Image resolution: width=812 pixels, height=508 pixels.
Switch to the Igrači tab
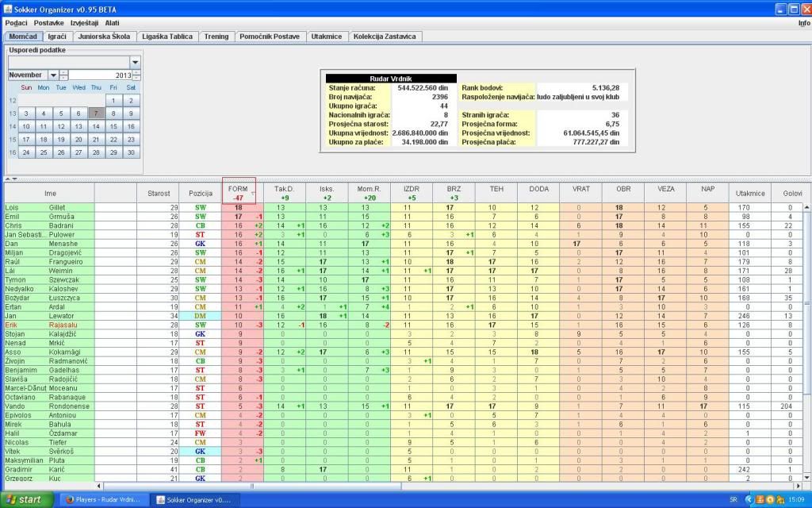pos(57,37)
